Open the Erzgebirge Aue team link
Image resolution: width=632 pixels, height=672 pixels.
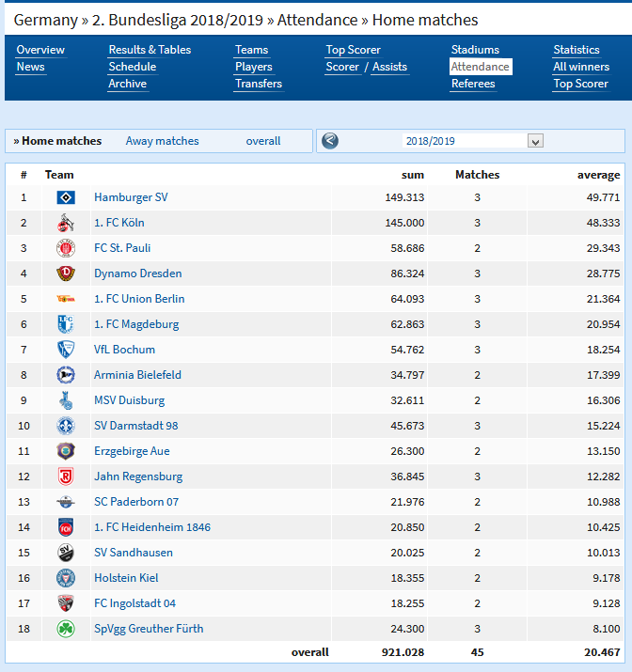[x=132, y=451]
